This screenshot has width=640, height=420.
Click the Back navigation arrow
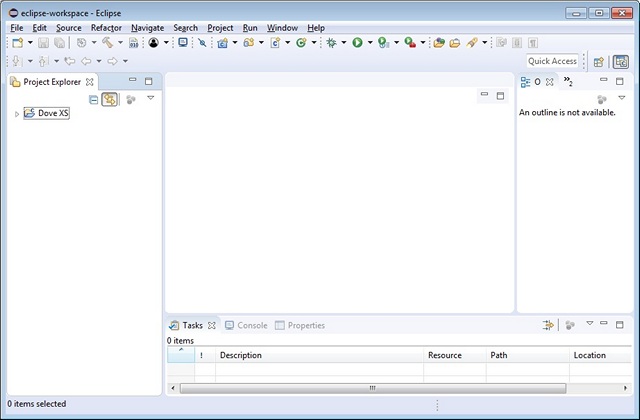86,61
